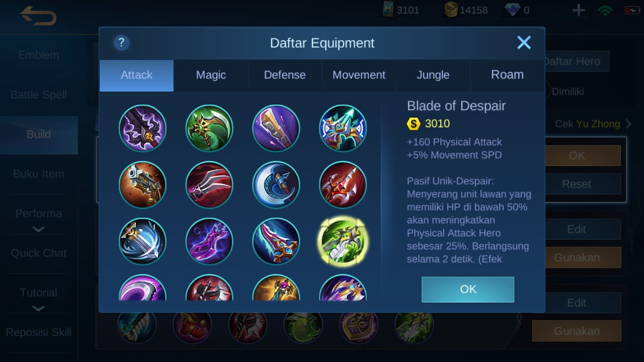
Task: Expand the Performa sidebar section
Action: click(x=39, y=220)
